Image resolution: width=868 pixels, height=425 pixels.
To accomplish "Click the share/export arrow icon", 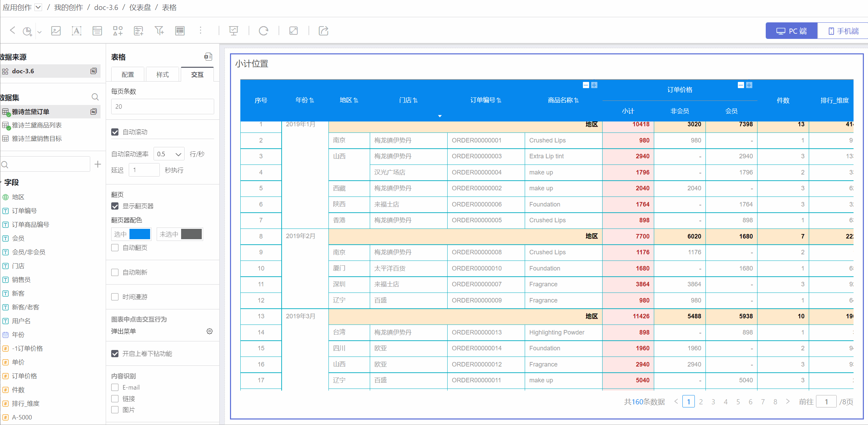I will 323,31.
